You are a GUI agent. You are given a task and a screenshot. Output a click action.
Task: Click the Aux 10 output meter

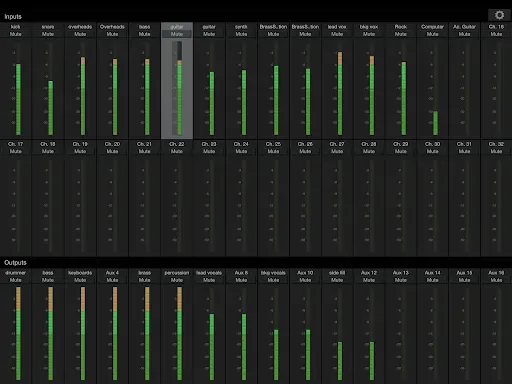point(308,333)
